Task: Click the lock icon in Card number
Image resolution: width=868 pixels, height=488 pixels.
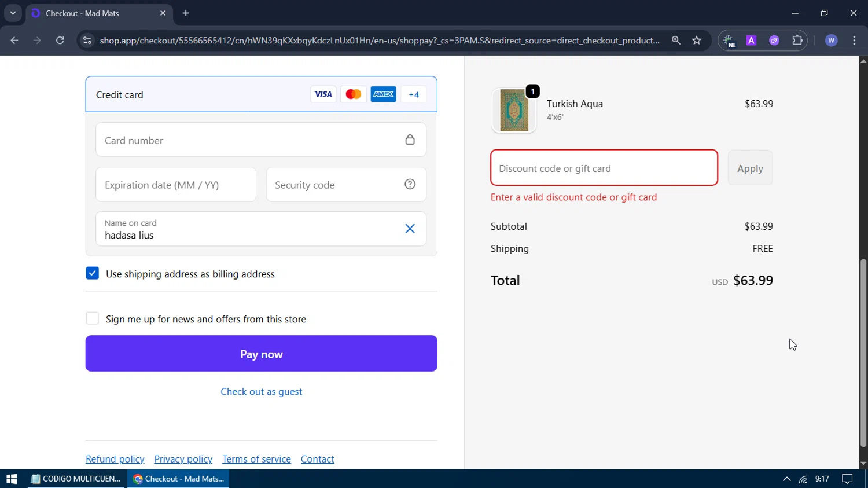Action: (410, 140)
